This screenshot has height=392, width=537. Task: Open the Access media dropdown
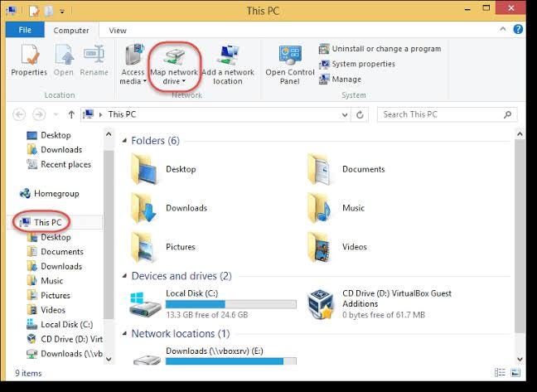(x=133, y=65)
